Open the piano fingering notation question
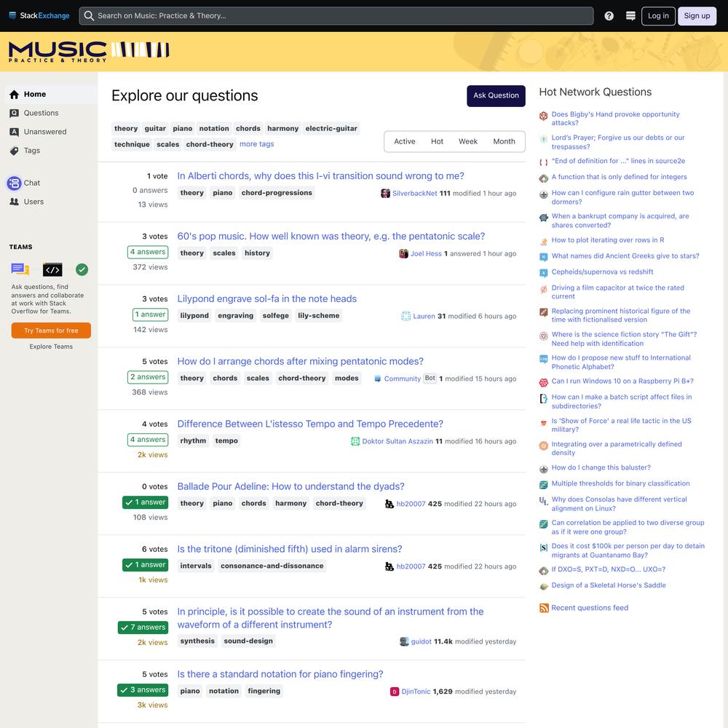The image size is (728, 728). [x=280, y=674]
